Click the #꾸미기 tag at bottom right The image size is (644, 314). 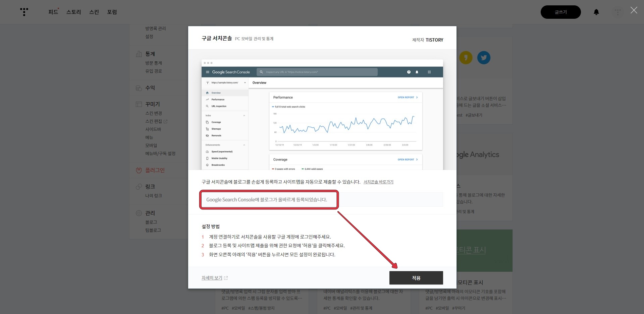[x=459, y=308]
